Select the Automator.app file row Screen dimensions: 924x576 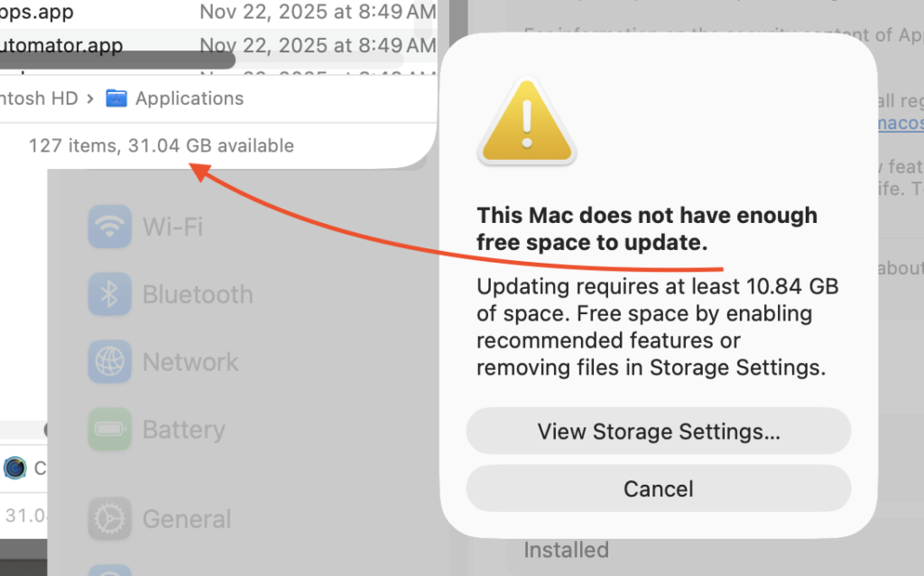[61, 44]
